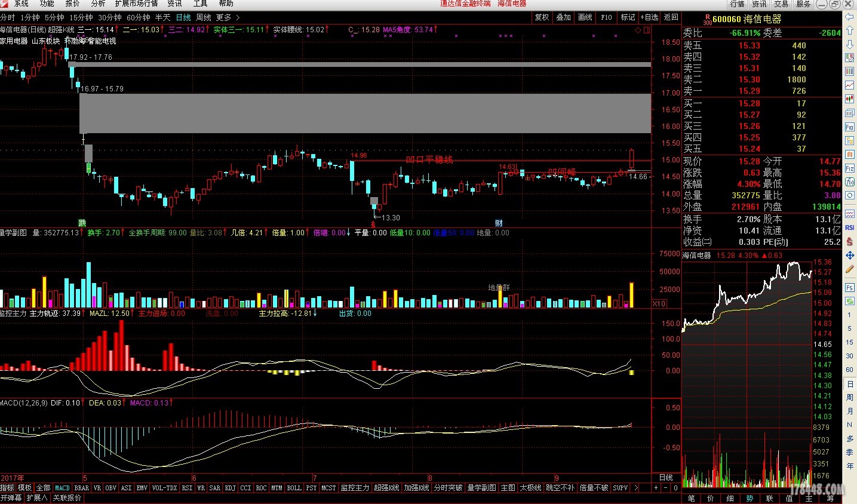This screenshot has height=504, width=857.
Task: Switch to 30-minute period in sidebar
Action: pyautogui.click(x=849, y=356)
